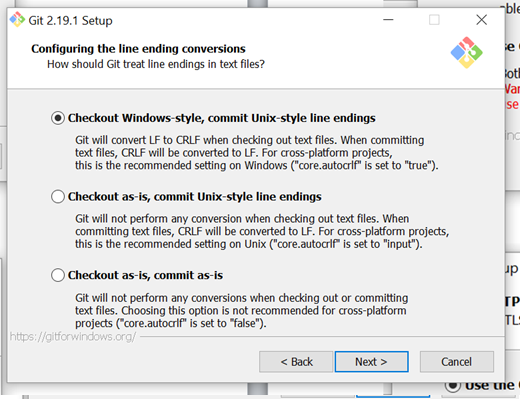Click the large Git logo in header

click(x=467, y=53)
